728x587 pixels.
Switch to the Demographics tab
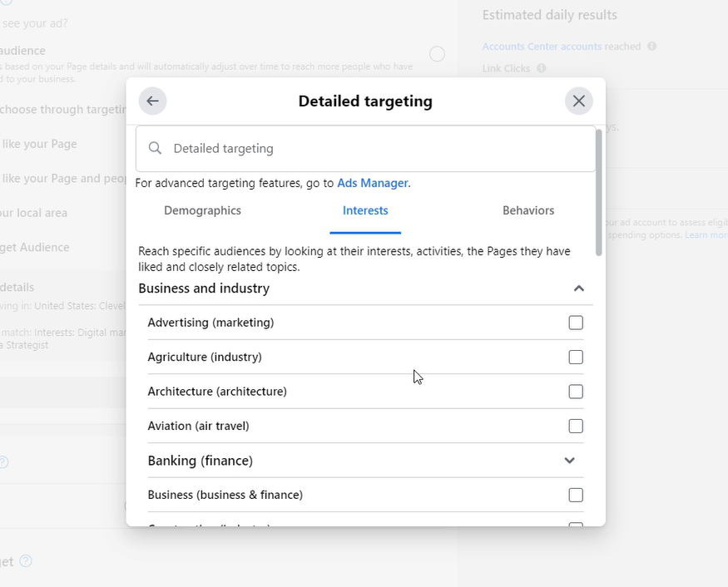click(x=202, y=210)
